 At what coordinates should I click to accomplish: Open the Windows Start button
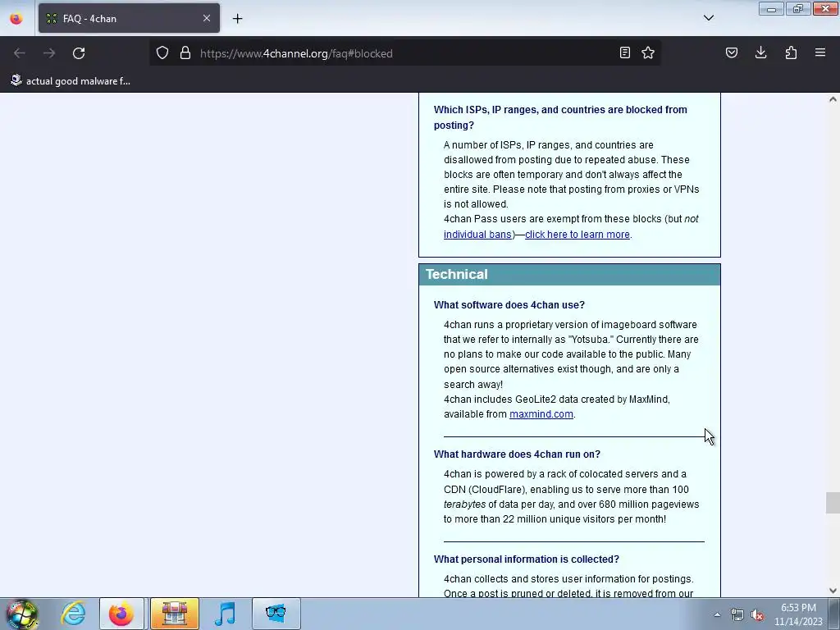pos(22,614)
